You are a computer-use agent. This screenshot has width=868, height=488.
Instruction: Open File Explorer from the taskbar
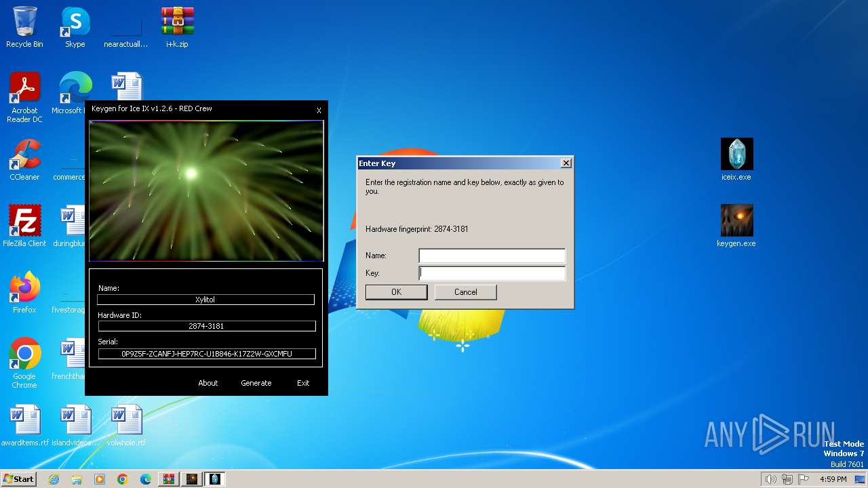pyautogui.click(x=77, y=479)
